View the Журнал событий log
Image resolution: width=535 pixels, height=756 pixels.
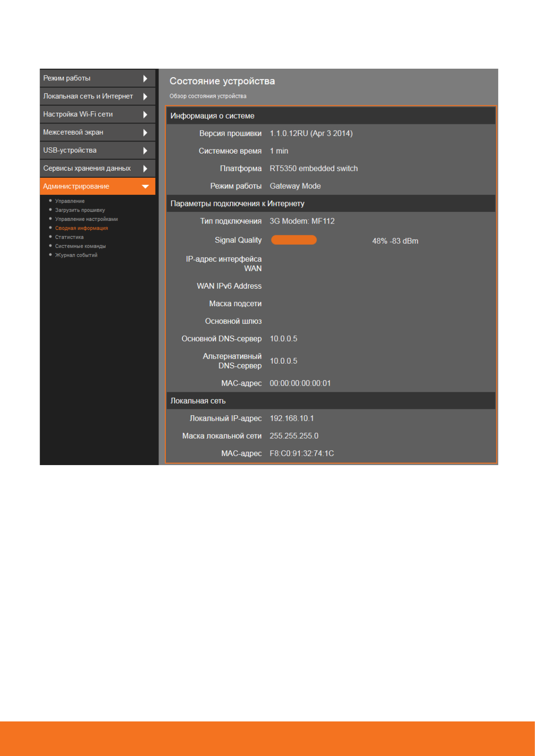coord(76,255)
